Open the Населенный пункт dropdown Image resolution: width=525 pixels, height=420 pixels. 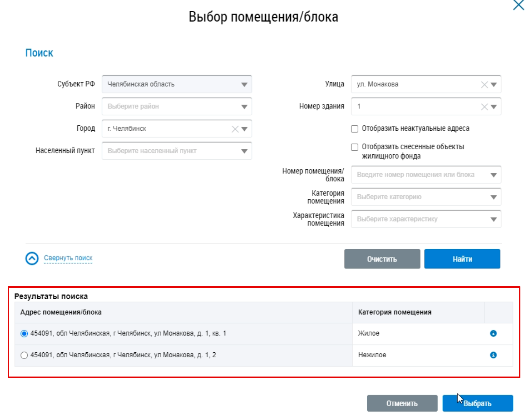(244, 152)
